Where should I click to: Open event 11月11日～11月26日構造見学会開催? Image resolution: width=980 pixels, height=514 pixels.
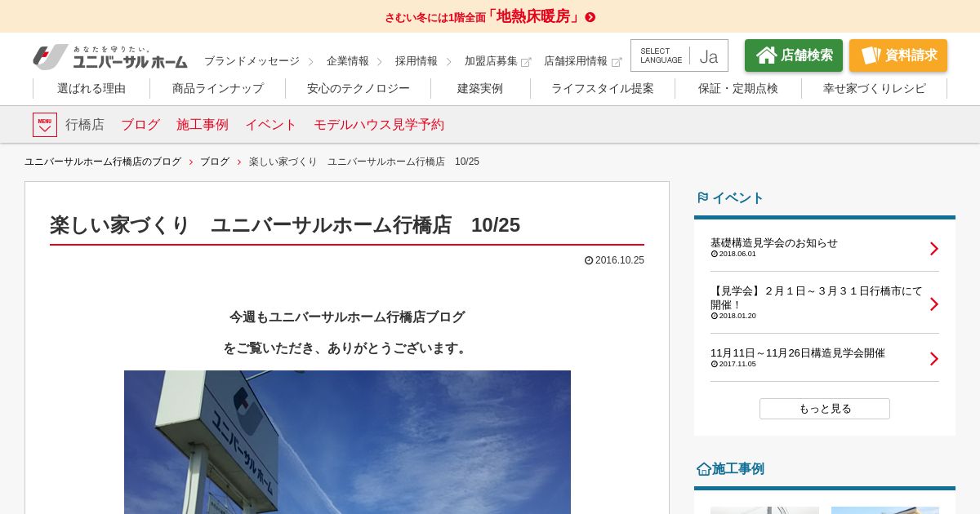point(798,353)
